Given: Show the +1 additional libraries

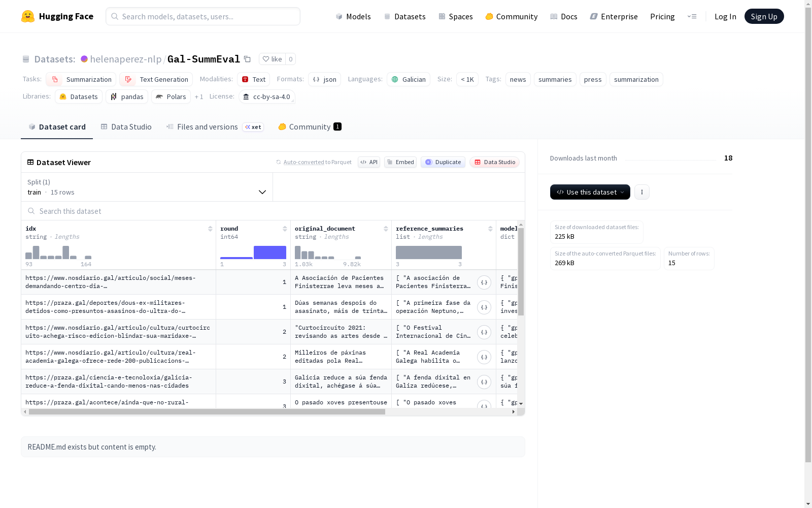Looking at the screenshot, I should (x=199, y=97).
